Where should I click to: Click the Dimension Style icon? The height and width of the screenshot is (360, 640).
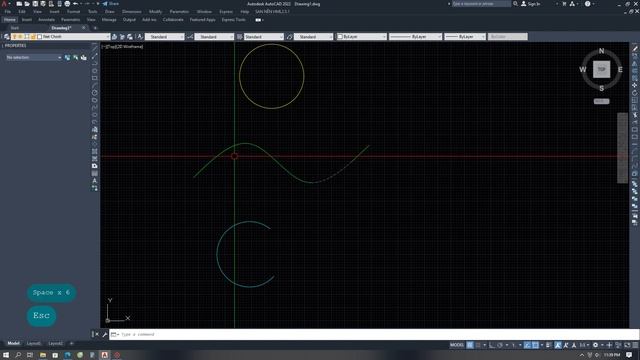[x=190, y=37]
